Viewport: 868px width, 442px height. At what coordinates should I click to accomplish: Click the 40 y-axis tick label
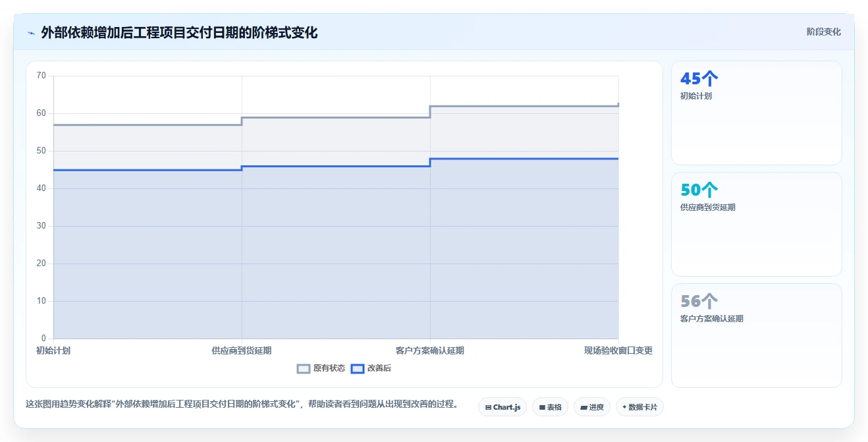[41, 188]
